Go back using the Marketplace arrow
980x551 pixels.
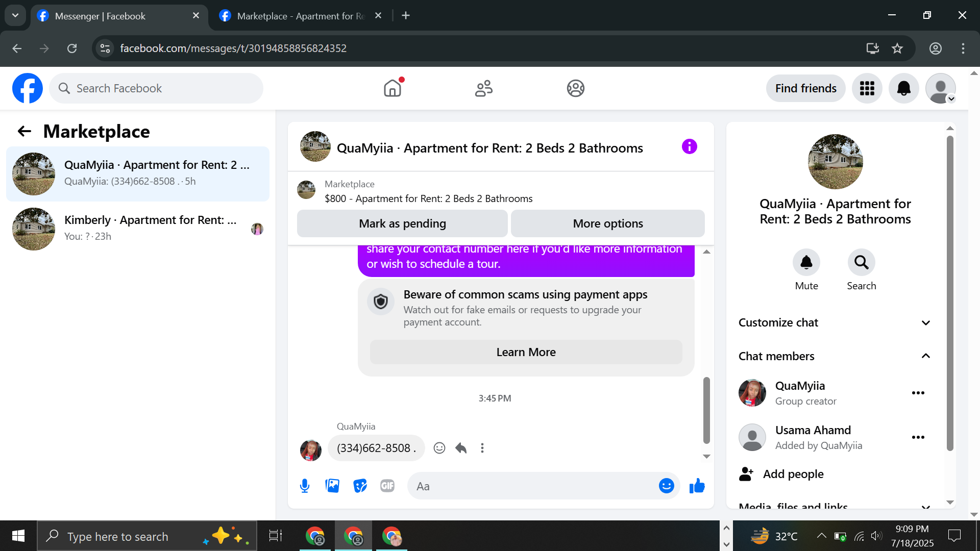(x=24, y=132)
